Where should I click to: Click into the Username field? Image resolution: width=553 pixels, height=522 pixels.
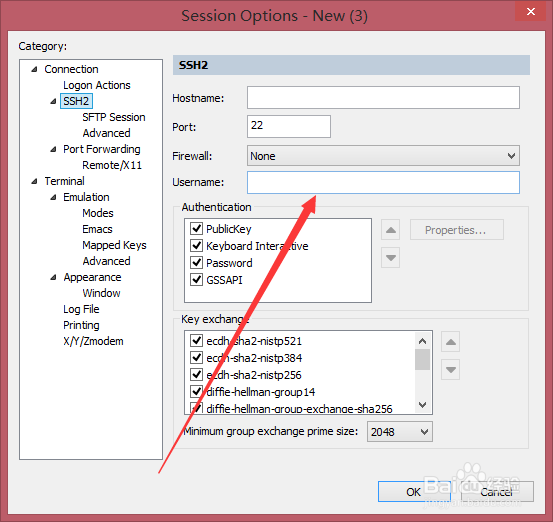pos(383,183)
